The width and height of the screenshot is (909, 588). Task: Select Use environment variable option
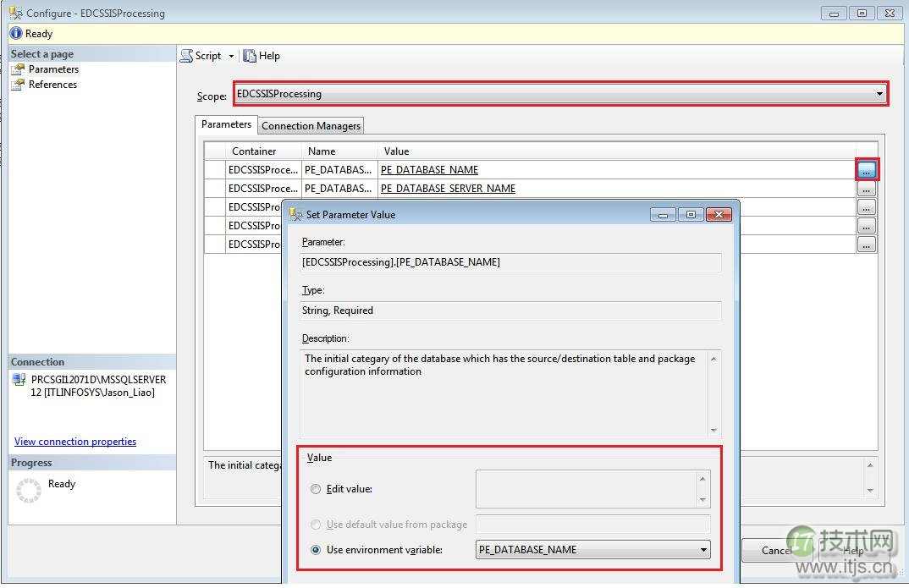[x=316, y=550]
